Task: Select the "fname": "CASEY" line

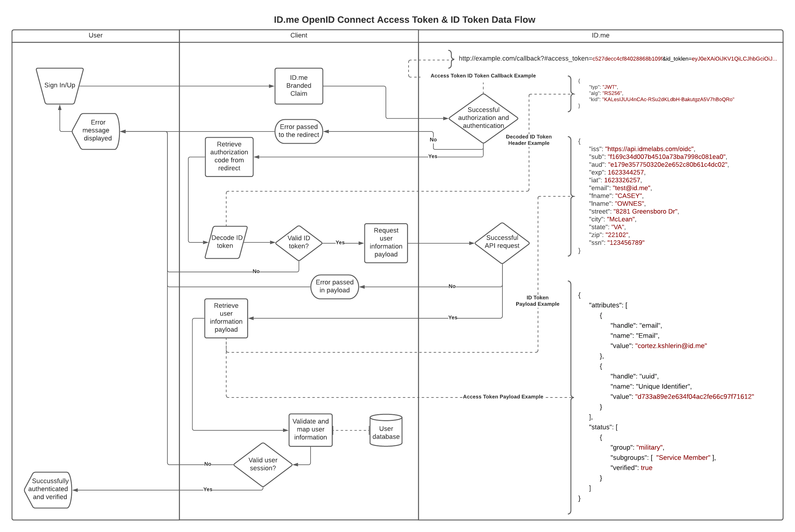Action: [x=616, y=196]
